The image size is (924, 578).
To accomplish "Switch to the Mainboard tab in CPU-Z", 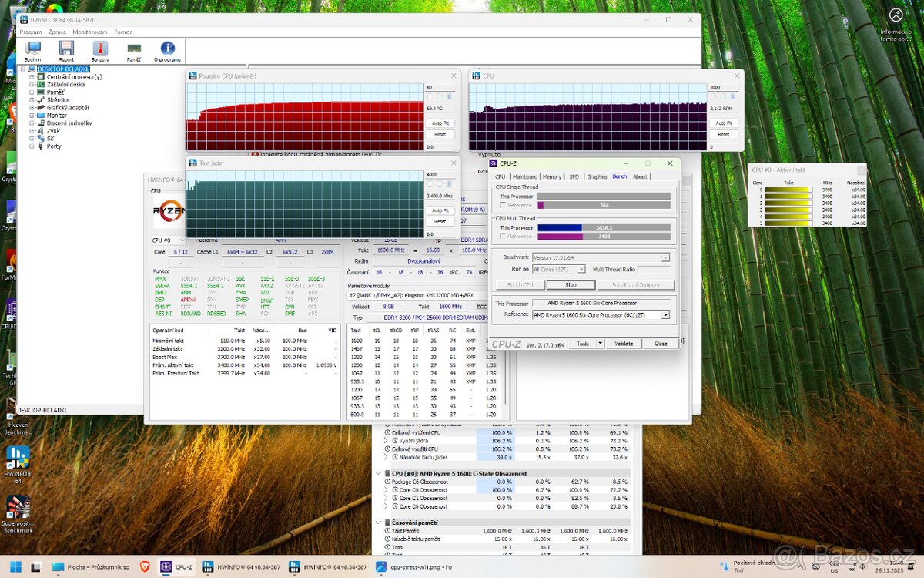I will coord(525,176).
